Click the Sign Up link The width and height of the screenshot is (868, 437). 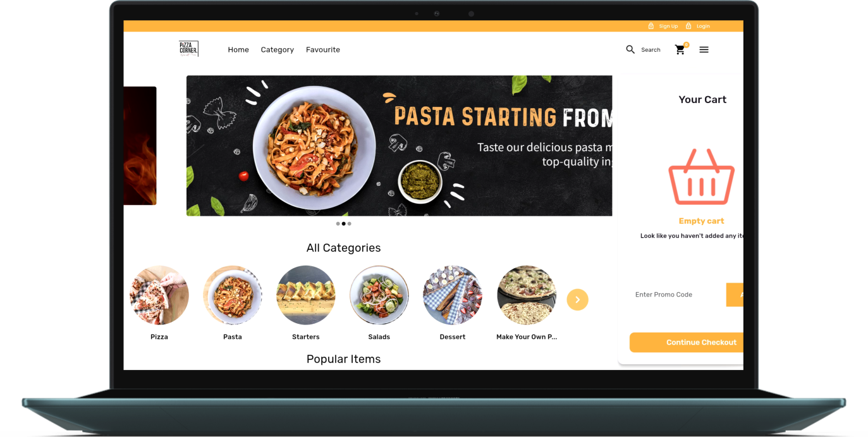(x=668, y=26)
